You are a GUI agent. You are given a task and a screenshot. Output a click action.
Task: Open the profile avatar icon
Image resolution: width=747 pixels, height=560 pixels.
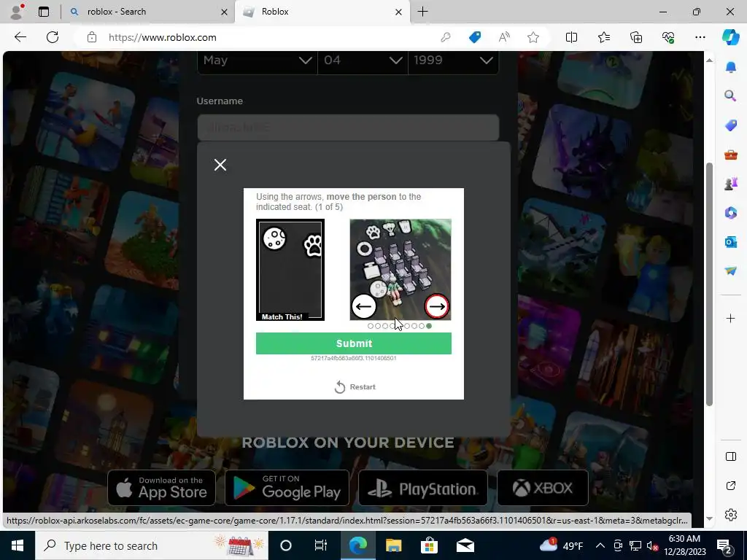(17, 12)
